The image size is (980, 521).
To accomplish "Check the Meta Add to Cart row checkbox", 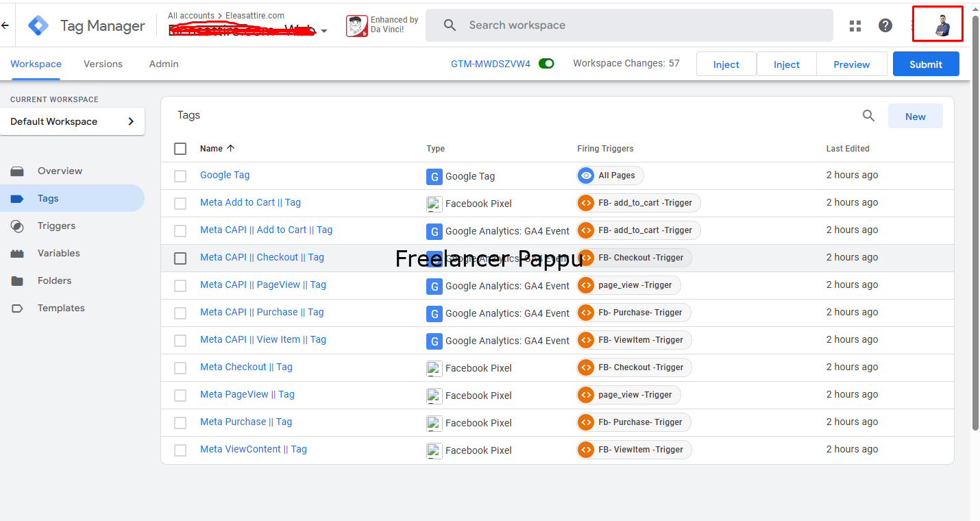I will pyautogui.click(x=180, y=204).
